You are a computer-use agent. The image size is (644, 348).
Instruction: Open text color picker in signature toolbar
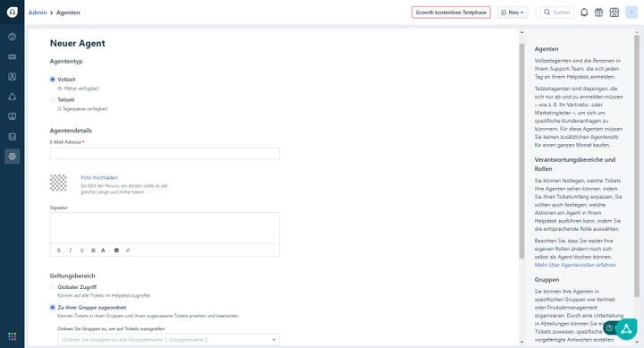coord(103,250)
